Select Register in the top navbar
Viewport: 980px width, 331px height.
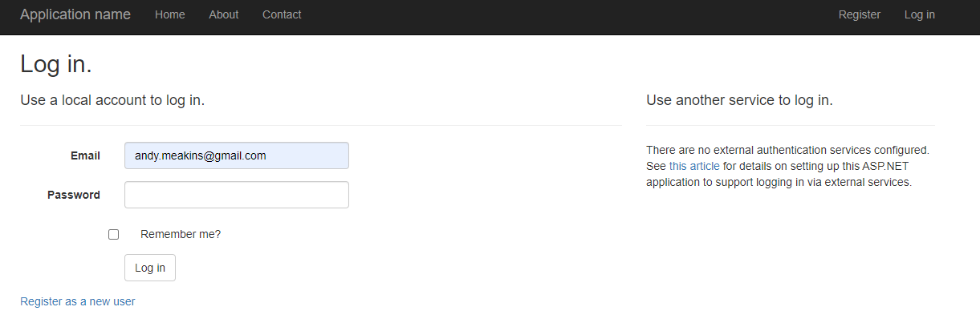click(860, 14)
